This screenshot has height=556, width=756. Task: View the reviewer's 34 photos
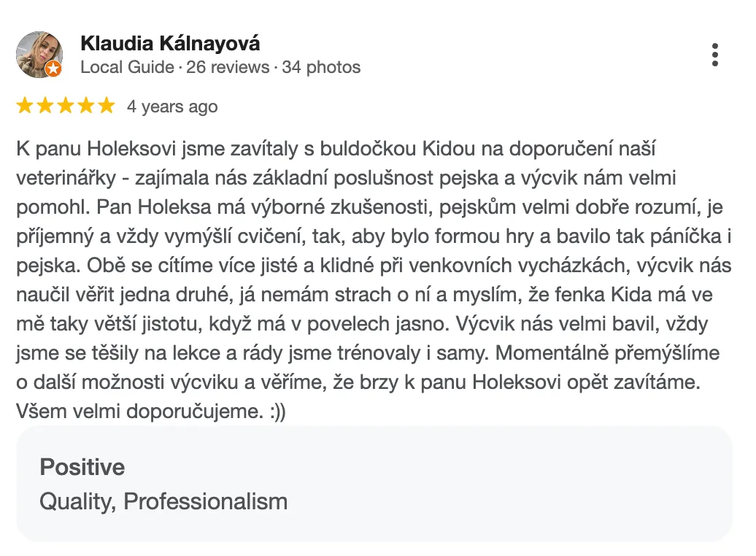point(321,67)
